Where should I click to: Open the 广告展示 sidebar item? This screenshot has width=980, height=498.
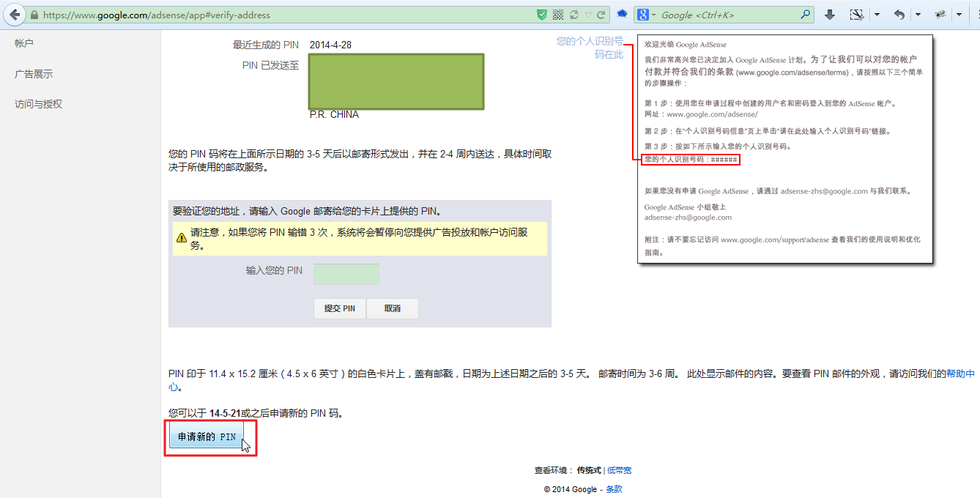[34, 74]
